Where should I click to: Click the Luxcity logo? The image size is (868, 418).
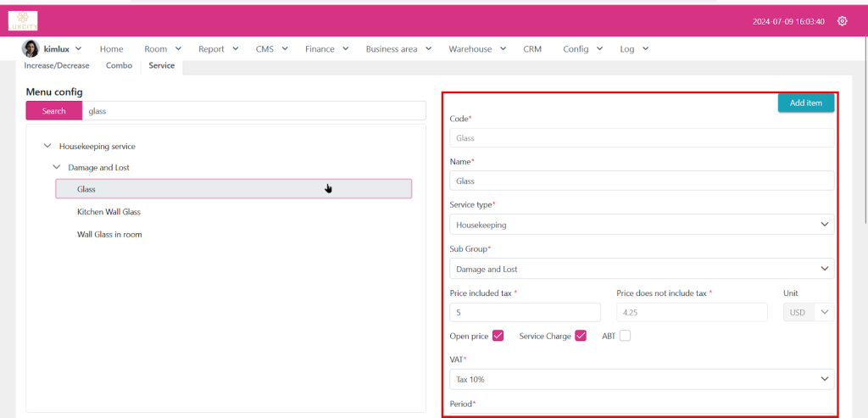[23, 20]
